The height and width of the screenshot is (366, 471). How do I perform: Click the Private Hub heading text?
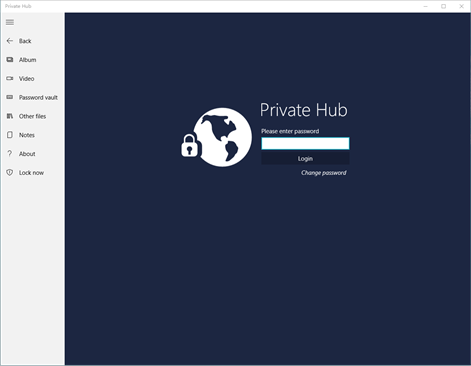[x=303, y=110]
